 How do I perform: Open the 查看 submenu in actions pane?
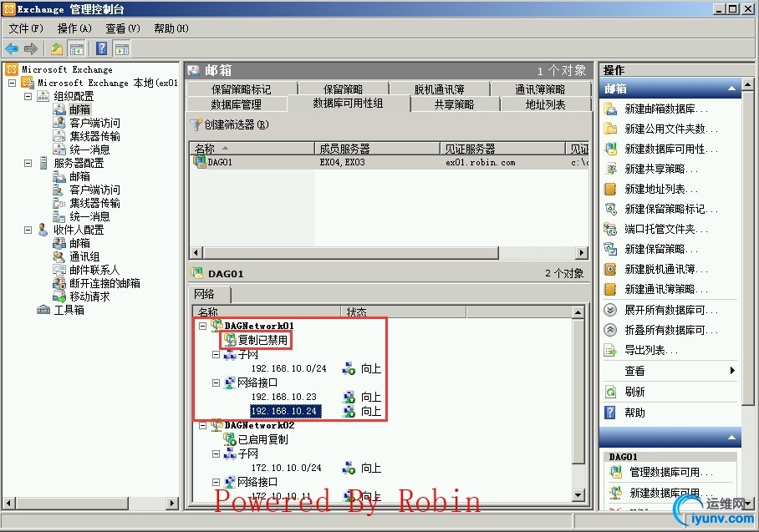pyautogui.click(x=671, y=371)
